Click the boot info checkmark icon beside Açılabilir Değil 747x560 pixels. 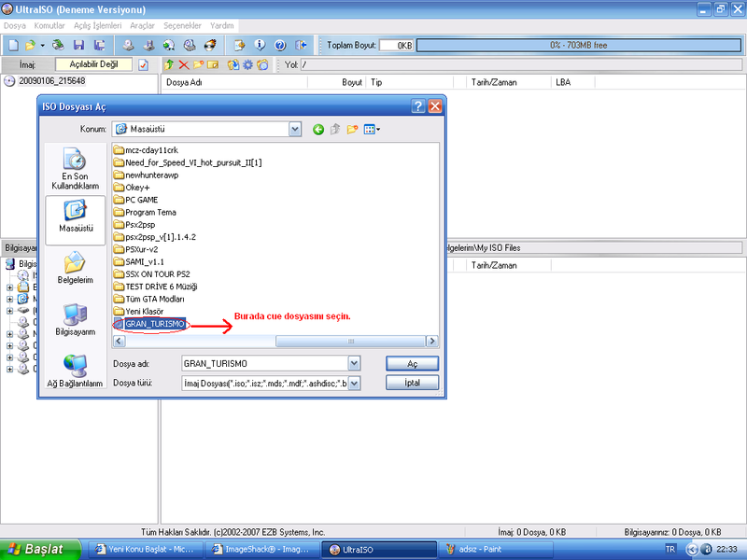(x=144, y=64)
